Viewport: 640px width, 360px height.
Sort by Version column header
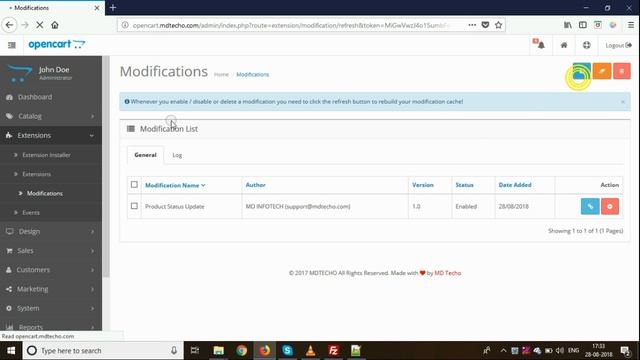(423, 185)
